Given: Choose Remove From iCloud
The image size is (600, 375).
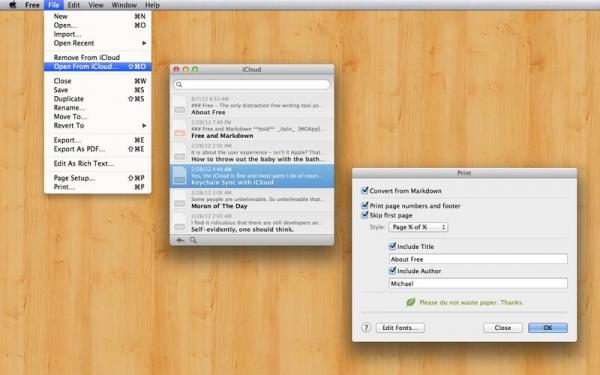Looking at the screenshot, I should tap(98, 57).
